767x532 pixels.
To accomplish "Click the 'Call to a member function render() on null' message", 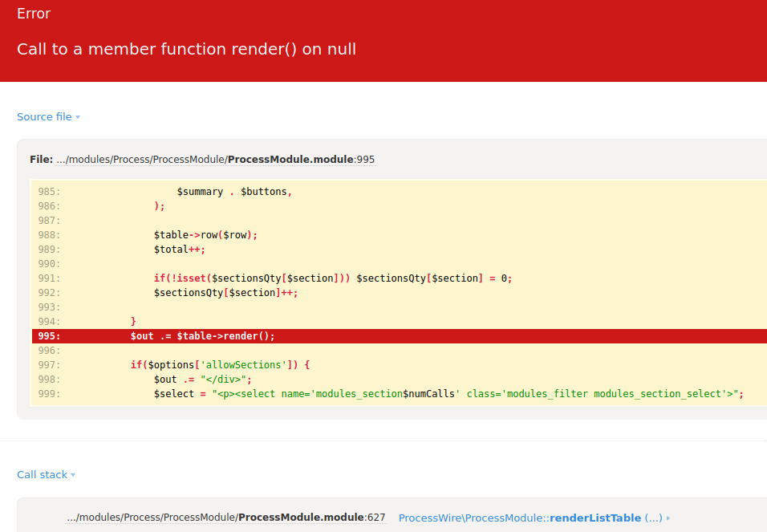I will click(x=186, y=49).
